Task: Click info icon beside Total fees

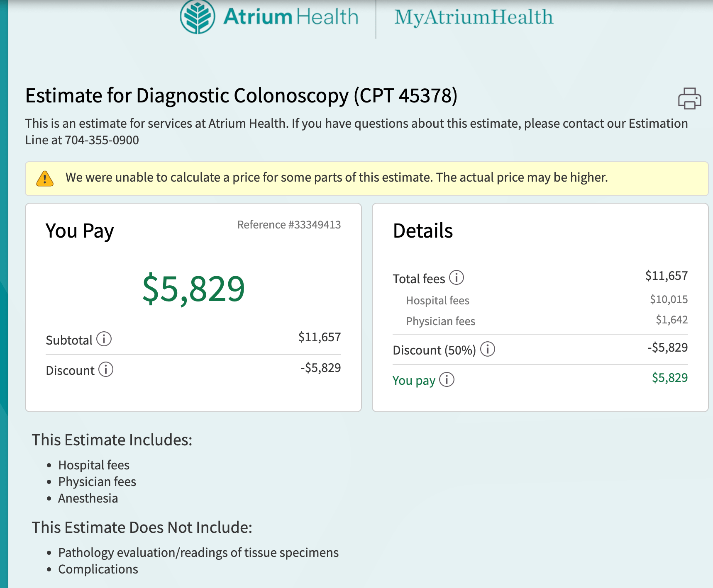Action: click(x=457, y=277)
